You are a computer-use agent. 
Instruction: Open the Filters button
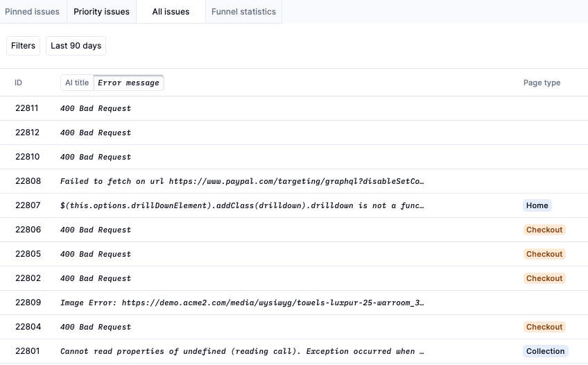point(23,46)
